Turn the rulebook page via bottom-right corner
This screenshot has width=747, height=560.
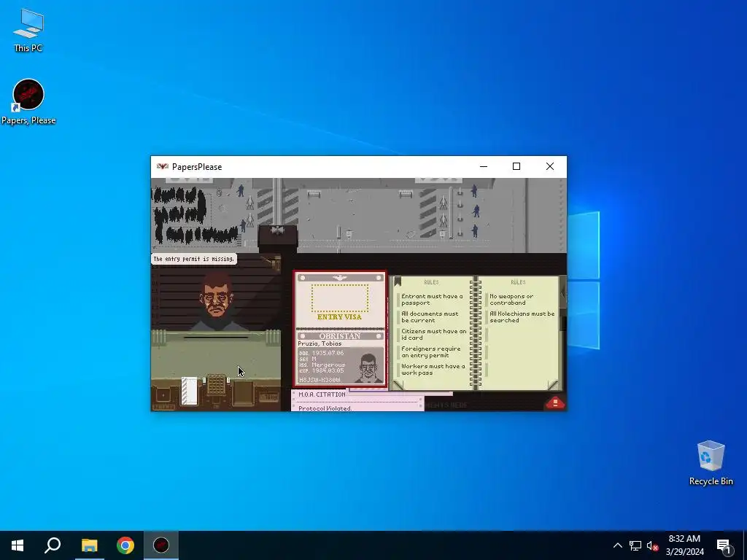coord(552,385)
